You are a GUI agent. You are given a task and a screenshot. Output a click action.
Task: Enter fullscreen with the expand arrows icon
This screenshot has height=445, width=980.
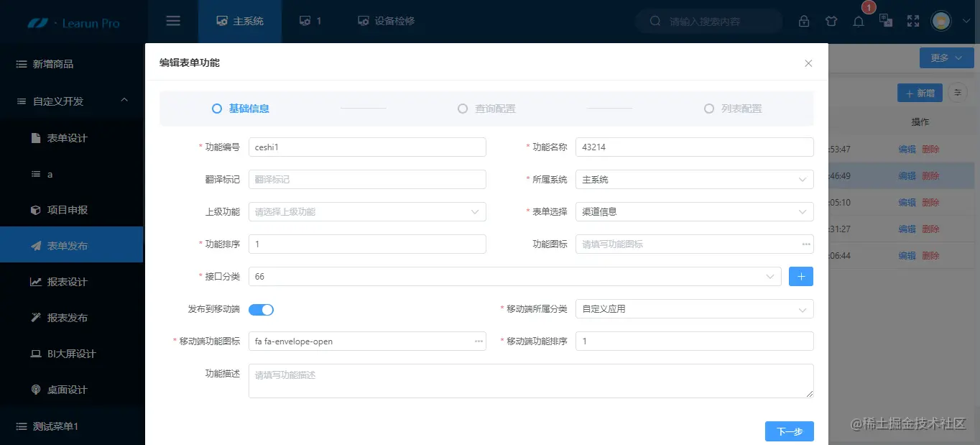tap(913, 21)
